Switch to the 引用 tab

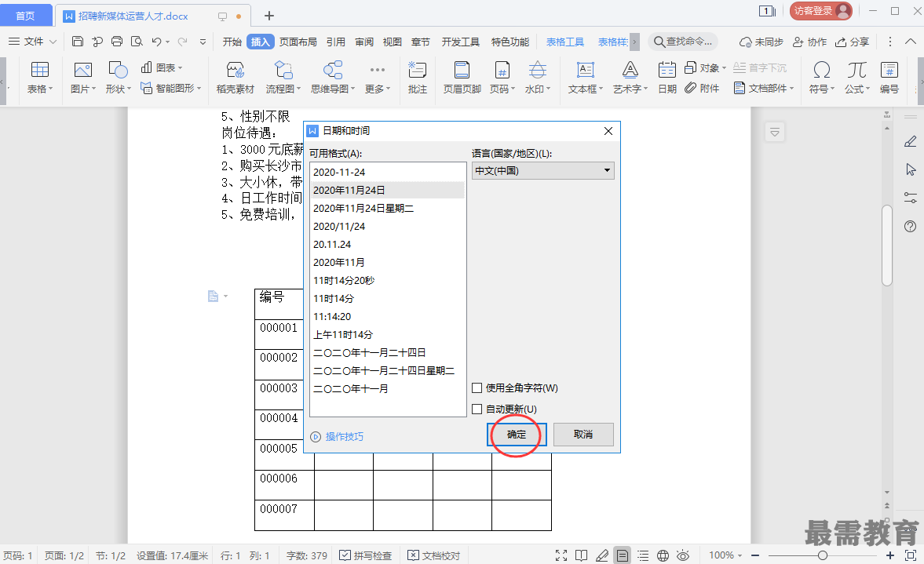coord(335,42)
